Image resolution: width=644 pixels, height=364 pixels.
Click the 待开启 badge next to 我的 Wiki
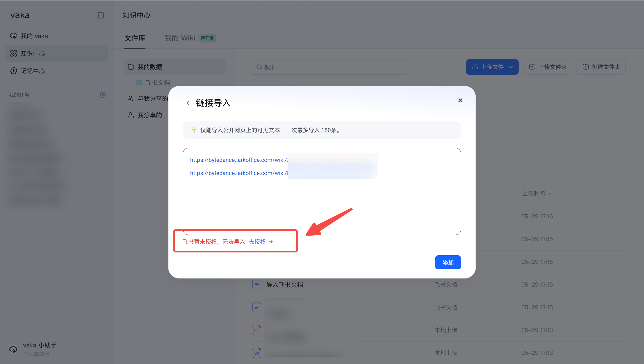(x=207, y=38)
